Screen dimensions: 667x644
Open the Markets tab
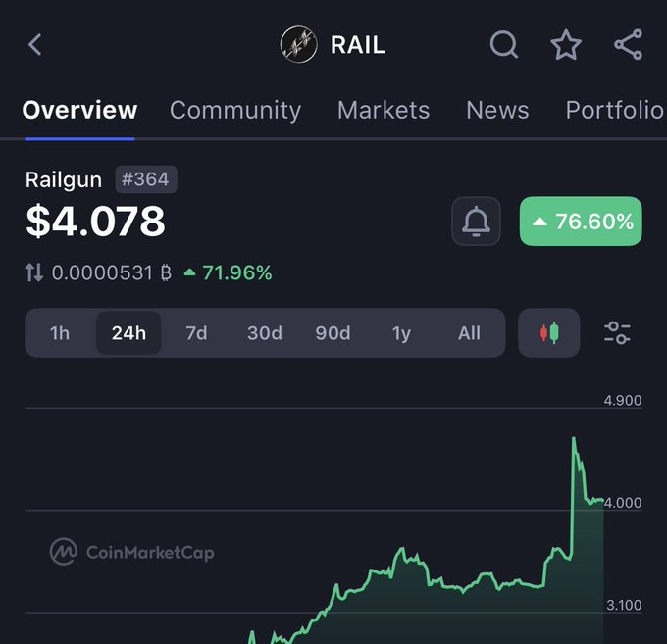pyautogui.click(x=384, y=110)
